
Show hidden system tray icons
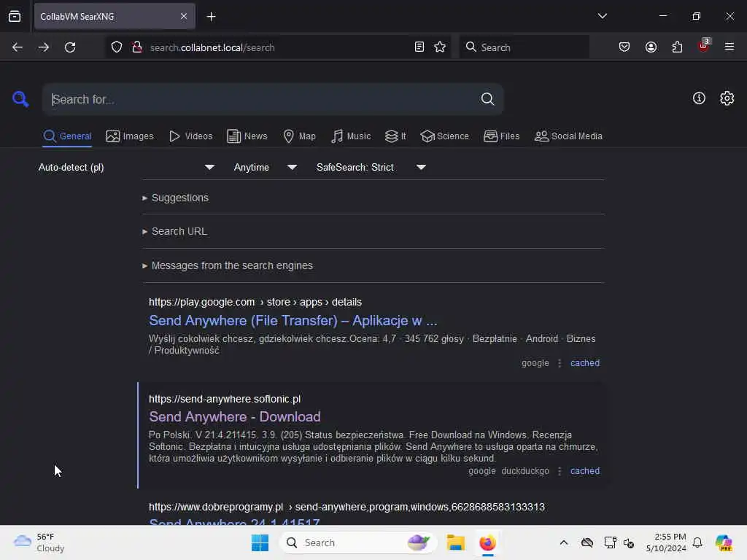coord(564,542)
